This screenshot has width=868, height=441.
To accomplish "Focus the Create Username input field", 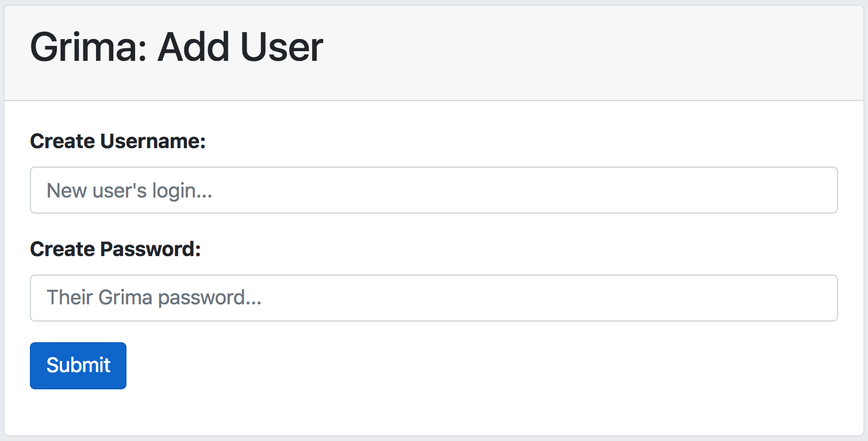I will pyautogui.click(x=433, y=190).
